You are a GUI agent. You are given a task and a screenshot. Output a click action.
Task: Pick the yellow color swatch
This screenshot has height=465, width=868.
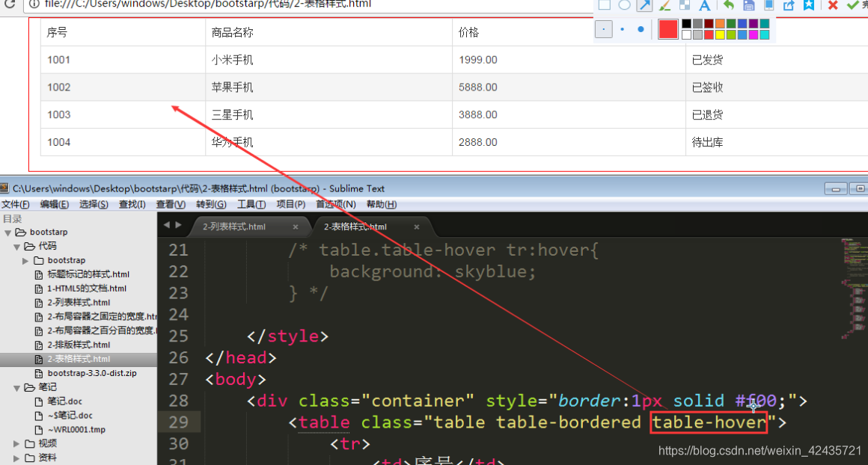click(x=720, y=35)
